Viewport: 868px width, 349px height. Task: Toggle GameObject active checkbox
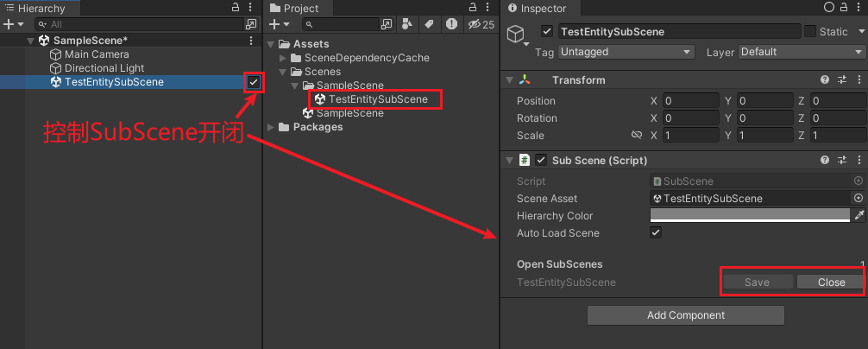coord(547,32)
